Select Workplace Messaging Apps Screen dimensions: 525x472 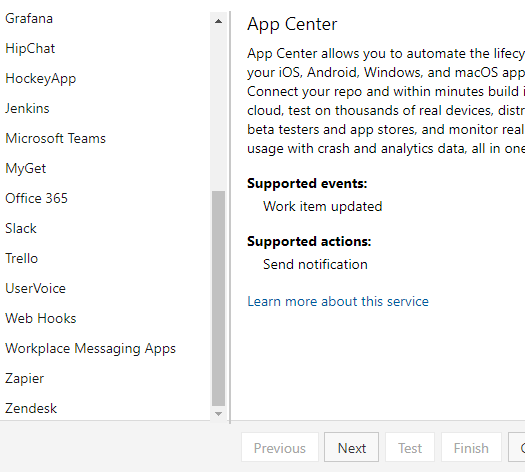coord(90,348)
